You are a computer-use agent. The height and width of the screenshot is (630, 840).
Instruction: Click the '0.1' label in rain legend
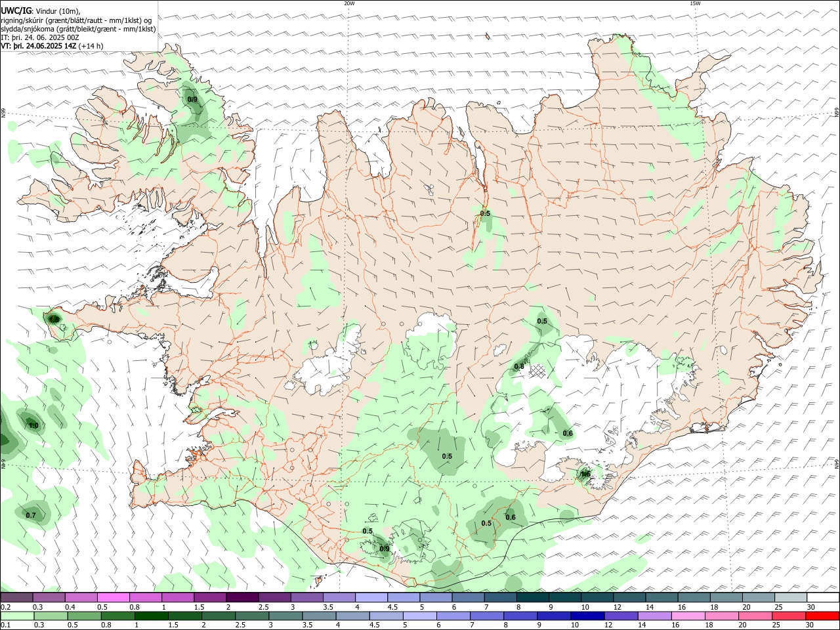click(x=5, y=625)
